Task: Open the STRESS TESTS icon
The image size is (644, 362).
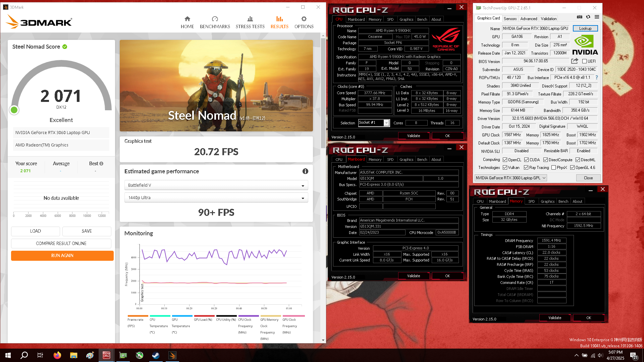Action: coord(250,19)
